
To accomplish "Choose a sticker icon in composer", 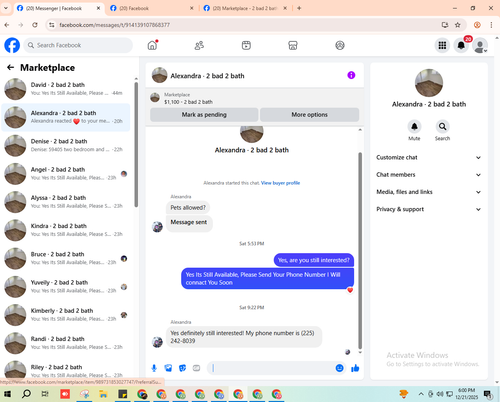I will coord(182,368).
